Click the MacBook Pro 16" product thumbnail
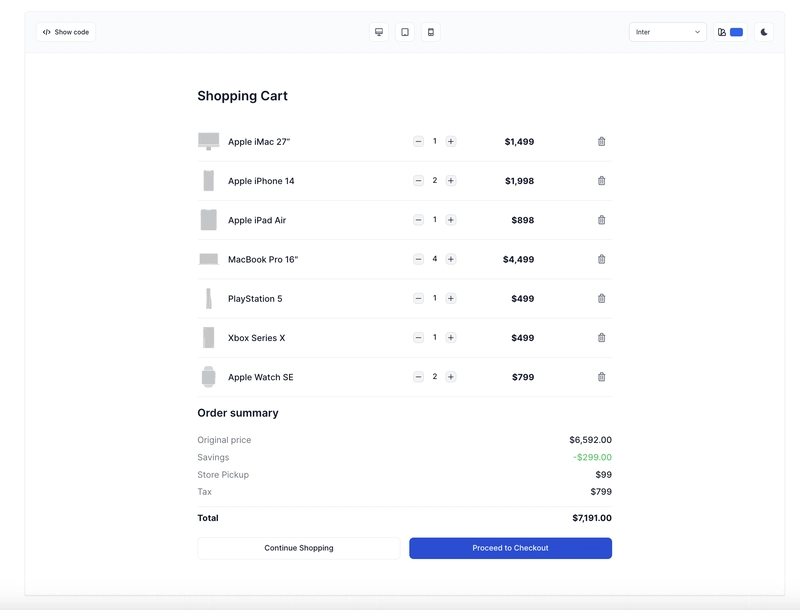 pos(209,259)
